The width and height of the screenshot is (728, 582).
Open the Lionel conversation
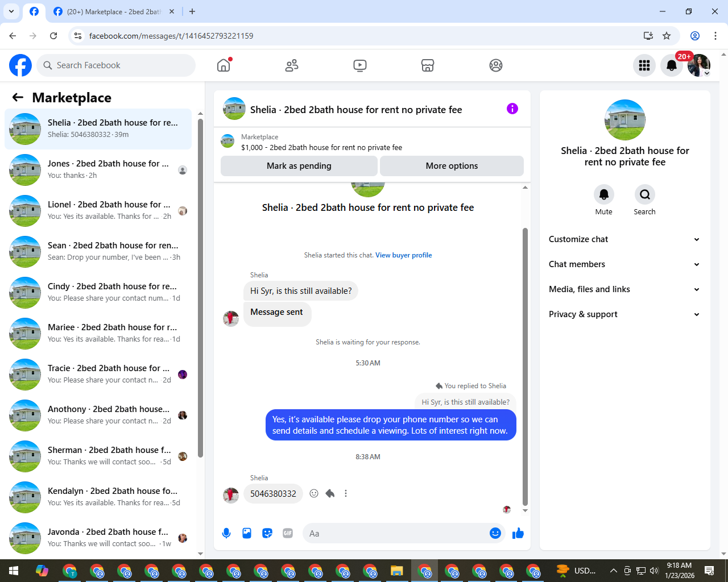point(98,211)
